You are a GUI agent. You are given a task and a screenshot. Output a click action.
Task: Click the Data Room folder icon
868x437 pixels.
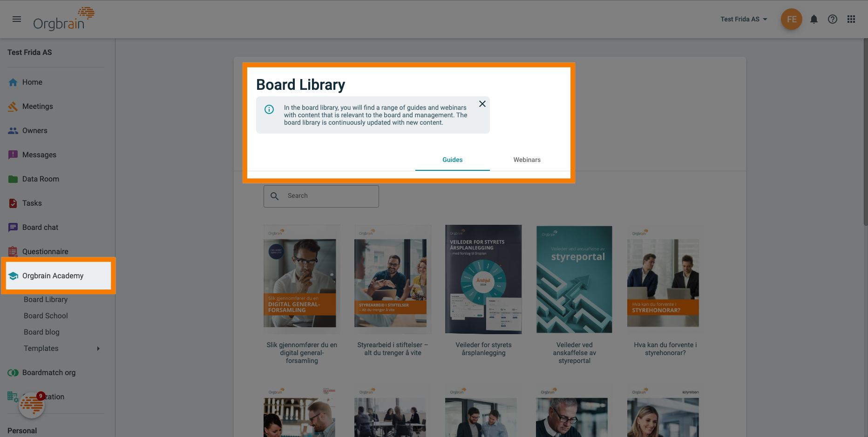click(13, 179)
